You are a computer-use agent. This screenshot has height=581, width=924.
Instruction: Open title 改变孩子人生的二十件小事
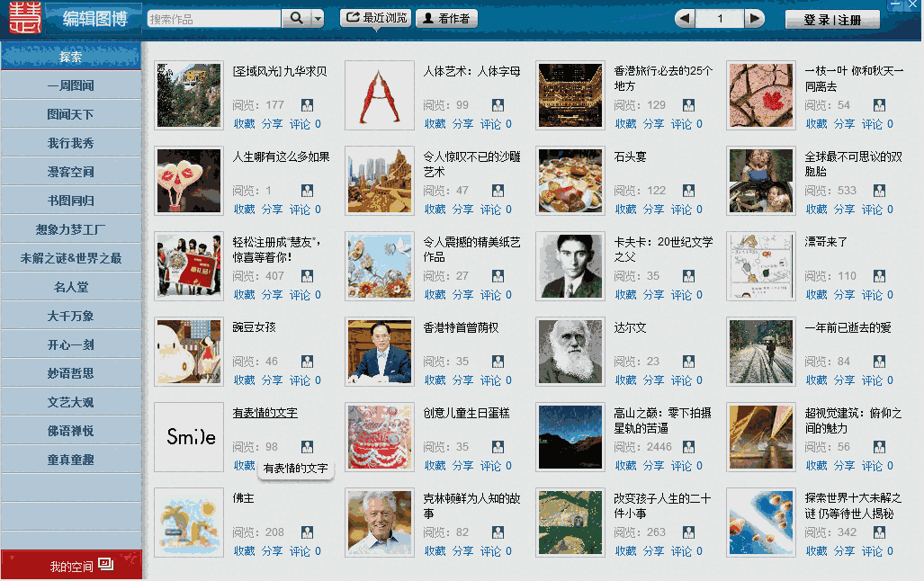pos(662,506)
